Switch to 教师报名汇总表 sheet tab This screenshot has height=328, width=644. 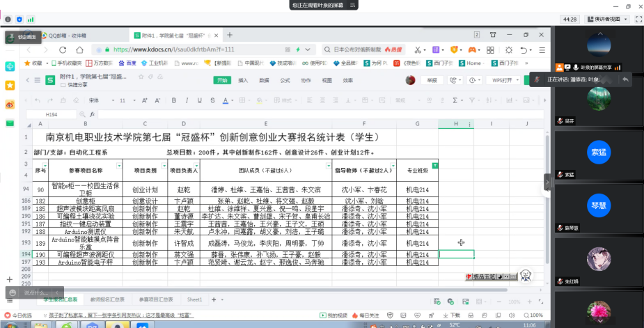(107, 299)
